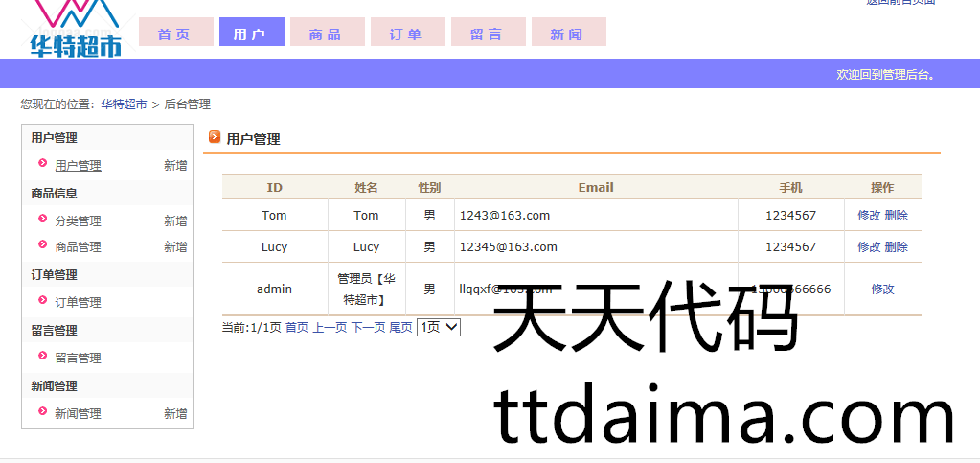The height and width of the screenshot is (463, 980).
Task: Click the 下一页 pagination link
Action: tap(368, 328)
